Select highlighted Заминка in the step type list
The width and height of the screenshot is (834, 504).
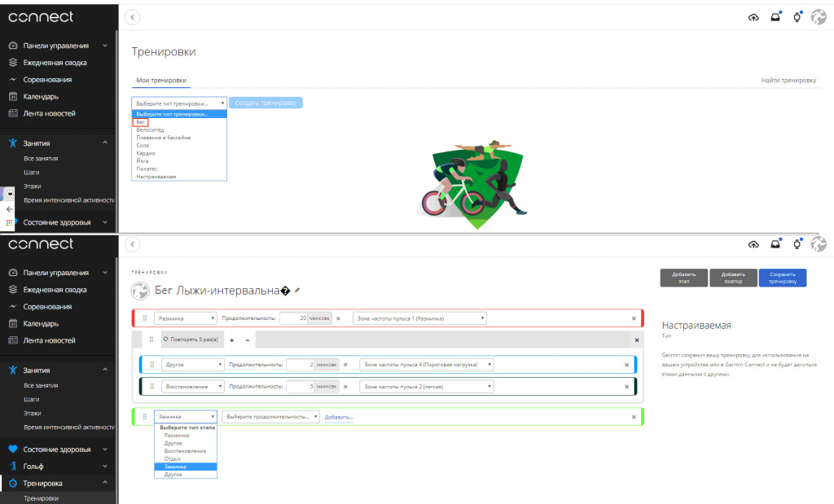coord(186,467)
